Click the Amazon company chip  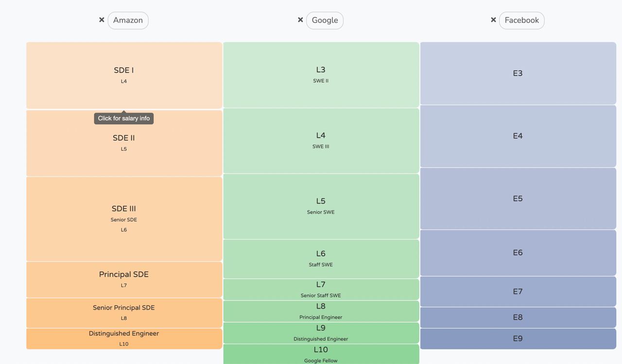[128, 20]
